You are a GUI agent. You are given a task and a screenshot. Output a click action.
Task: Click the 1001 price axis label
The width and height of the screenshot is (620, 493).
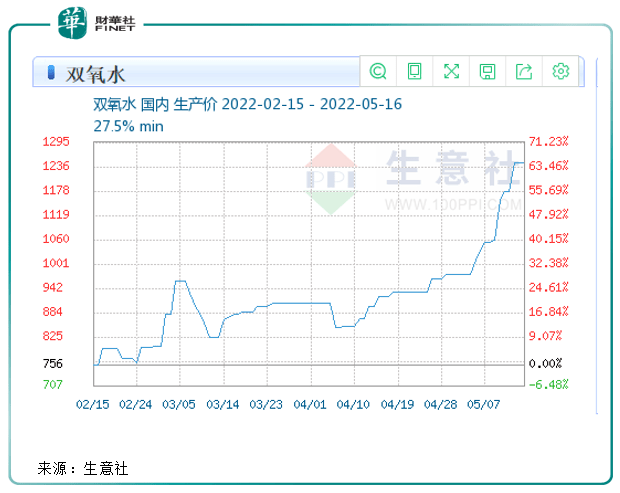click(56, 263)
